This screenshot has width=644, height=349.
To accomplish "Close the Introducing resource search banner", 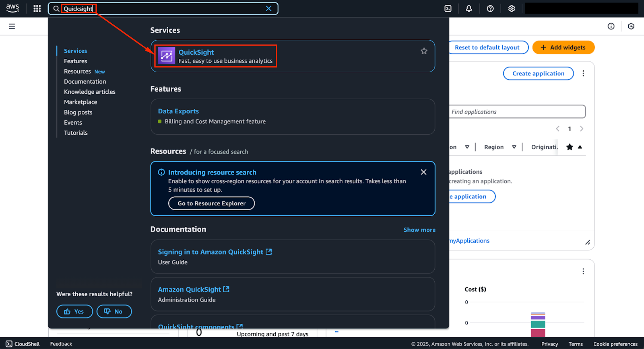I will (423, 172).
